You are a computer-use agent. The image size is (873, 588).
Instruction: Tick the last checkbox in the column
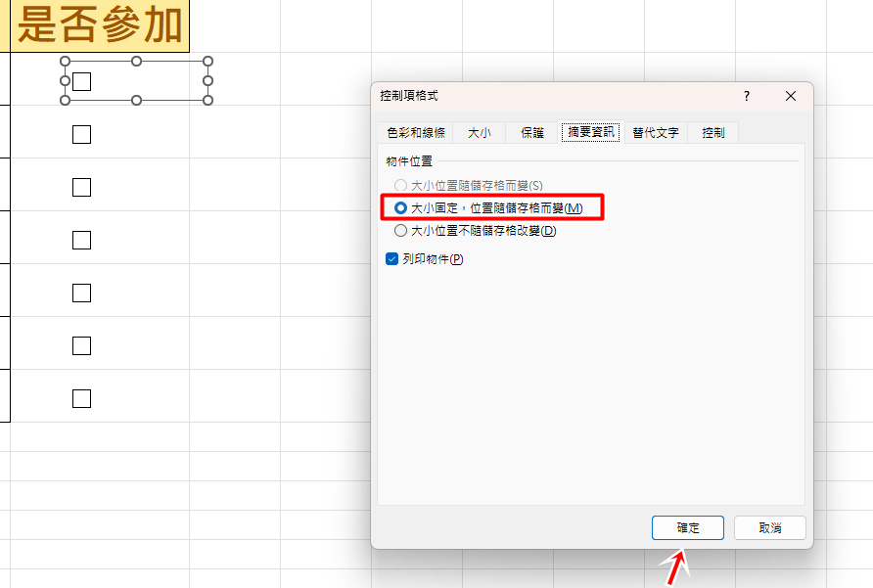click(x=81, y=398)
